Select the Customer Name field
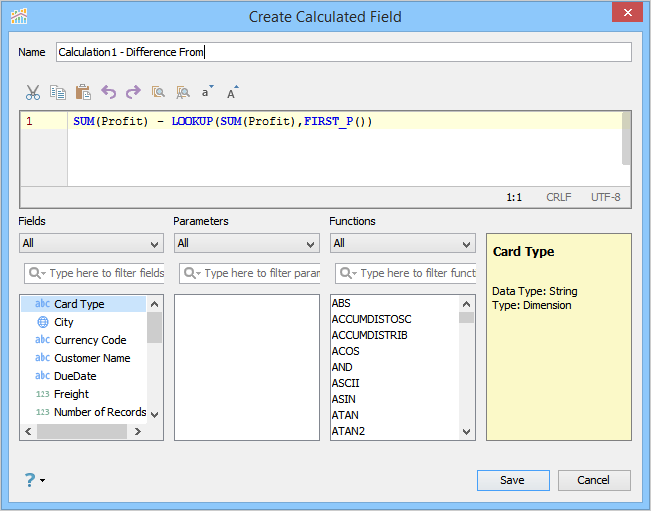This screenshot has width=651, height=511. pos(92,358)
